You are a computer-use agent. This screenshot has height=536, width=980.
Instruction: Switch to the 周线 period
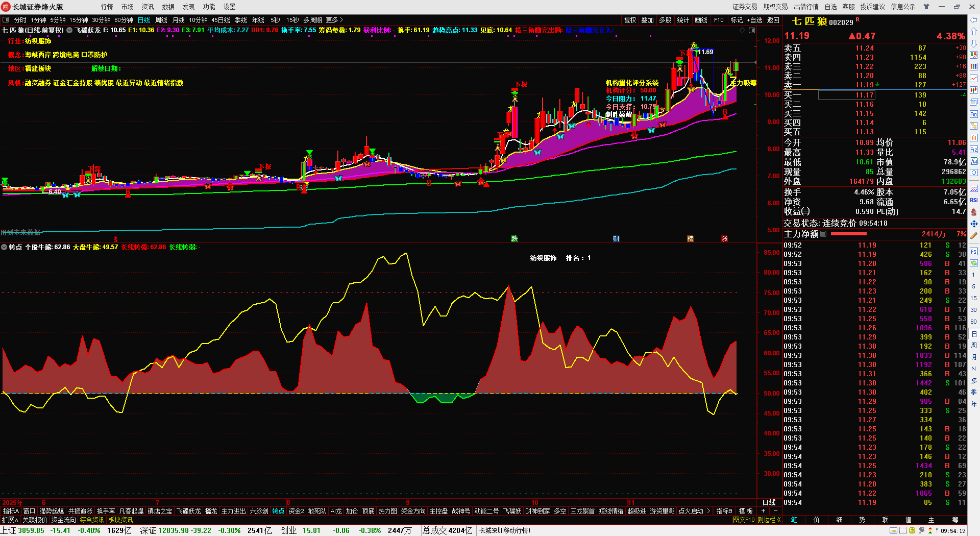161,20
